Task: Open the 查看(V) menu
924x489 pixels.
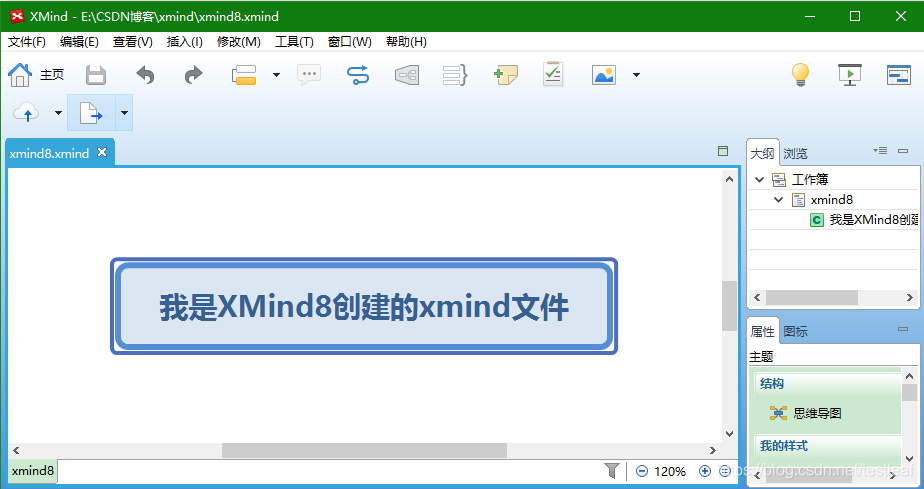Action: click(x=133, y=42)
